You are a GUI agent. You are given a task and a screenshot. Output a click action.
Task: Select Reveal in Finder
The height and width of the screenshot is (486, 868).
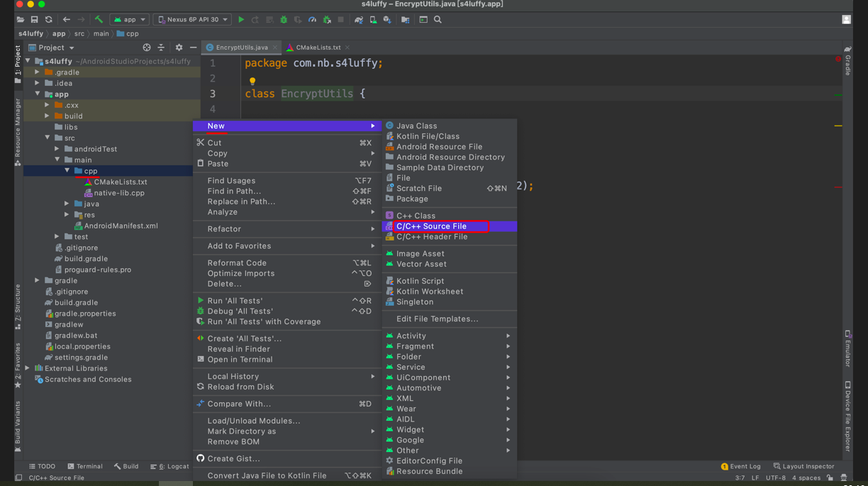(286, 349)
